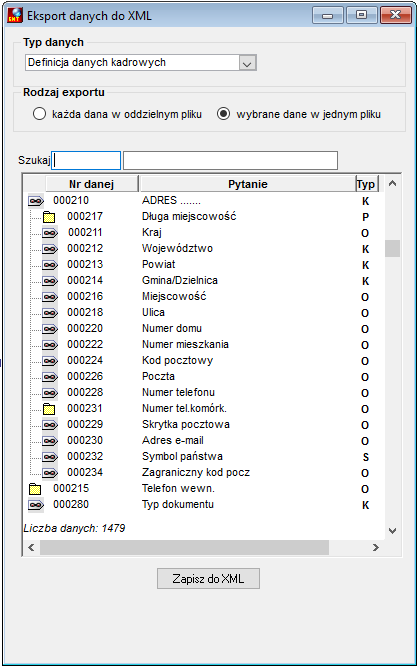Click the 'Definicja danych kadrowych' combo box
The image size is (417, 667).
[x=140, y=63]
